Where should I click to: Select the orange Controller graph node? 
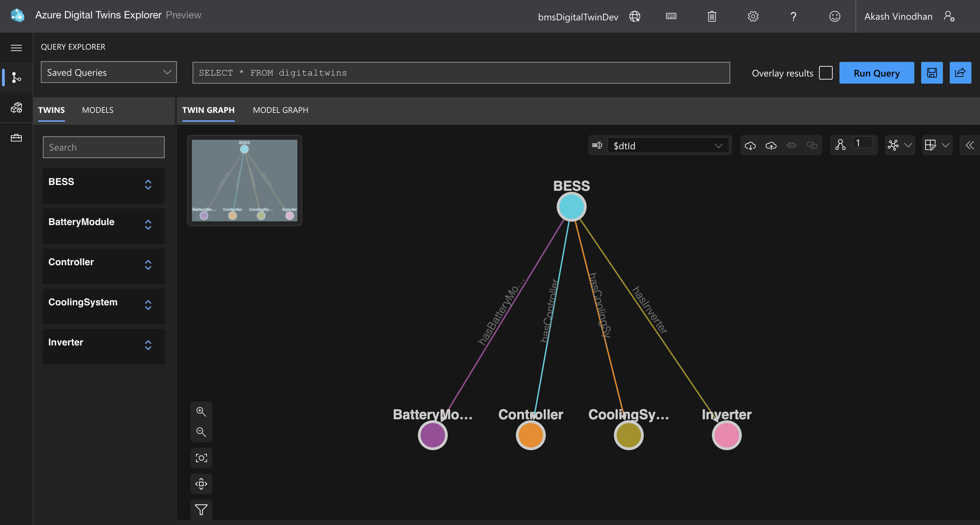(x=531, y=435)
